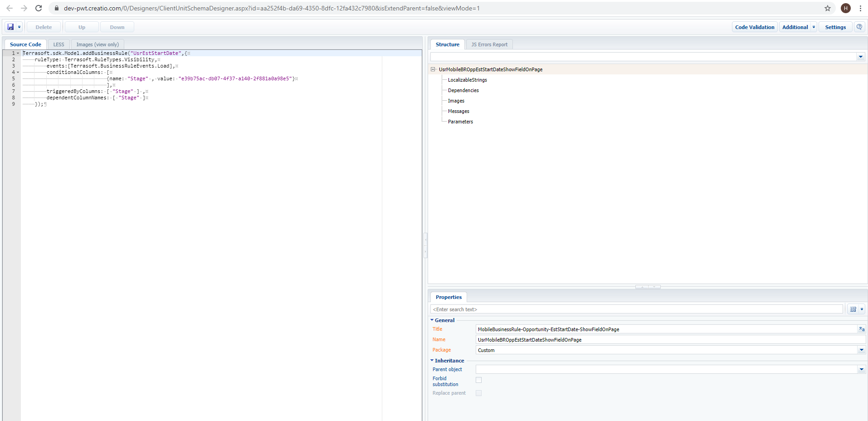Image resolution: width=868 pixels, height=421 pixels.
Task: Switch to the Source Code tab
Action: (x=25, y=44)
